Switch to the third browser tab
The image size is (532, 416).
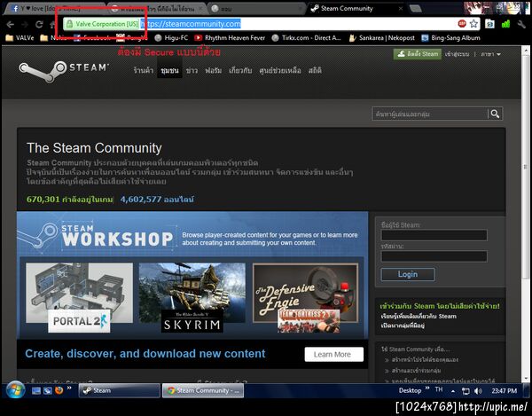(x=254, y=9)
